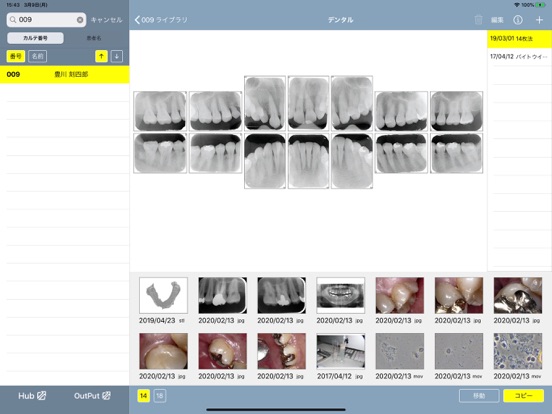Sort ascending with up arrow
Image resolution: width=552 pixels, height=414 pixels.
pos(101,56)
